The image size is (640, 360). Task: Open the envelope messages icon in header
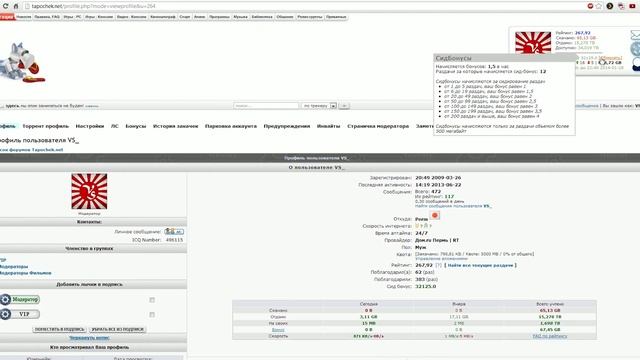pos(635,35)
